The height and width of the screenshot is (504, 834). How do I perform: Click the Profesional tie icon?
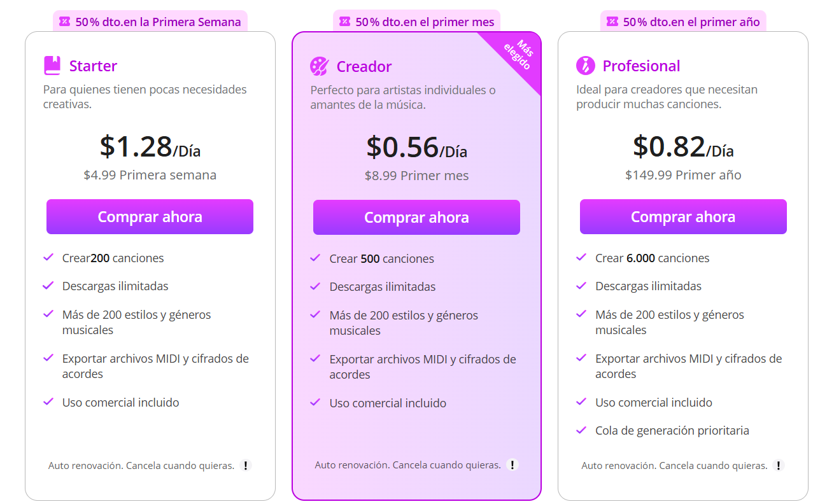[x=585, y=66]
